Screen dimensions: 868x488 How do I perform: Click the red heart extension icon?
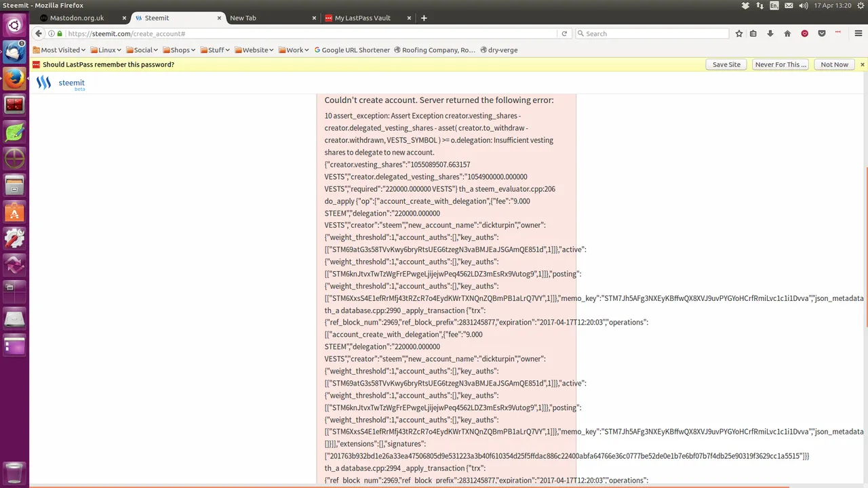[805, 33]
